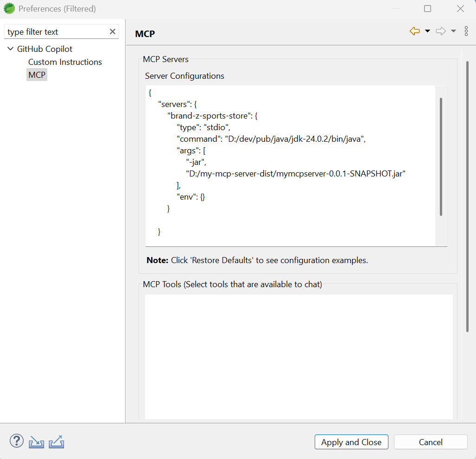Open the forward history dropdown arrow

point(453,31)
